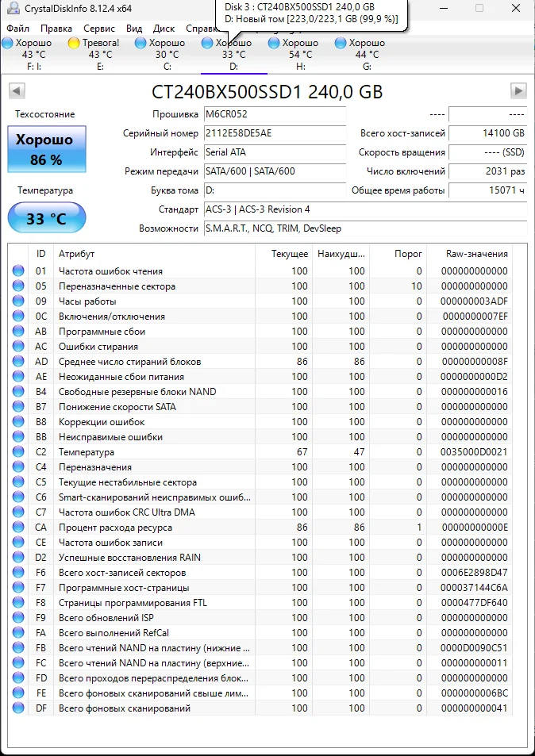Select the Коррекции ошибок attribute row

[261, 422]
